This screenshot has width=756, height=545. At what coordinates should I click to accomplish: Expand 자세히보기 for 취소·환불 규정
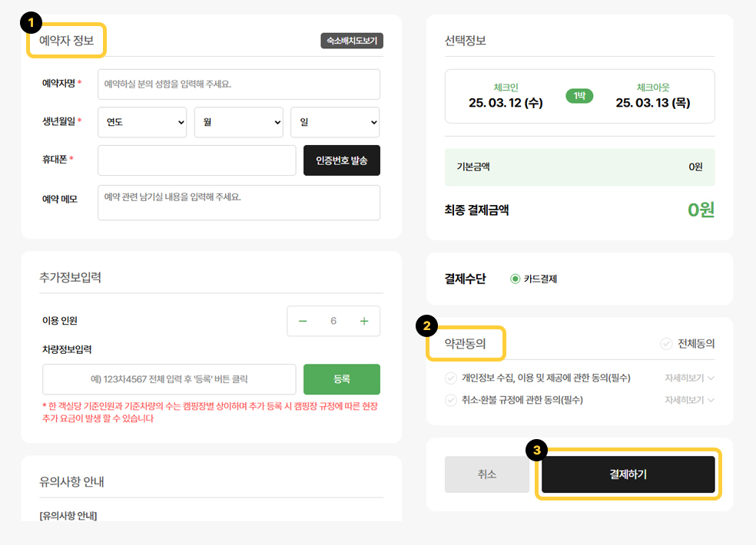[x=689, y=400]
